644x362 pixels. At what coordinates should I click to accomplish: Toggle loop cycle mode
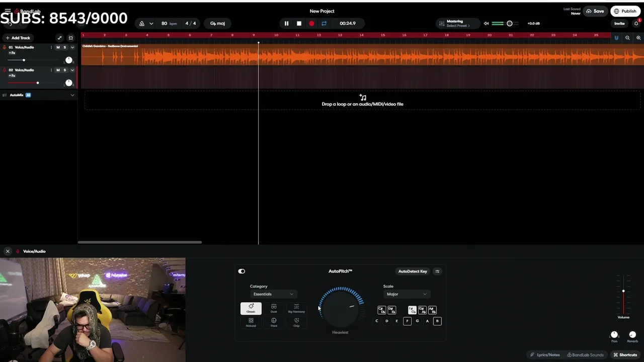pyautogui.click(x=324, y=24)
